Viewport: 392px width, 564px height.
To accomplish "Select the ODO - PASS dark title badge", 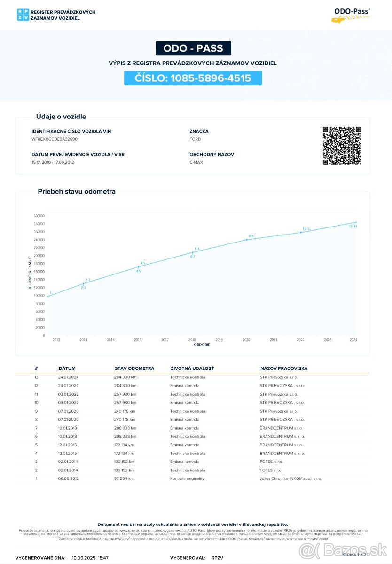I will coord(193,48).
